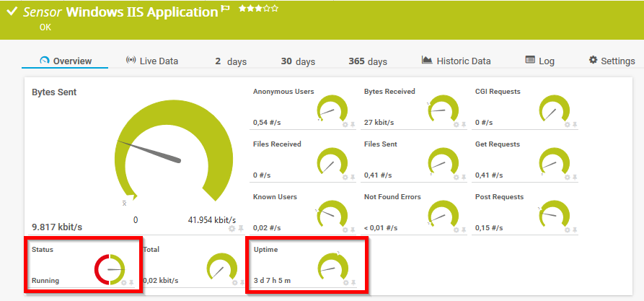Pin the Uptime gauge
Screen dimensions: 644x301
[353, 282]
